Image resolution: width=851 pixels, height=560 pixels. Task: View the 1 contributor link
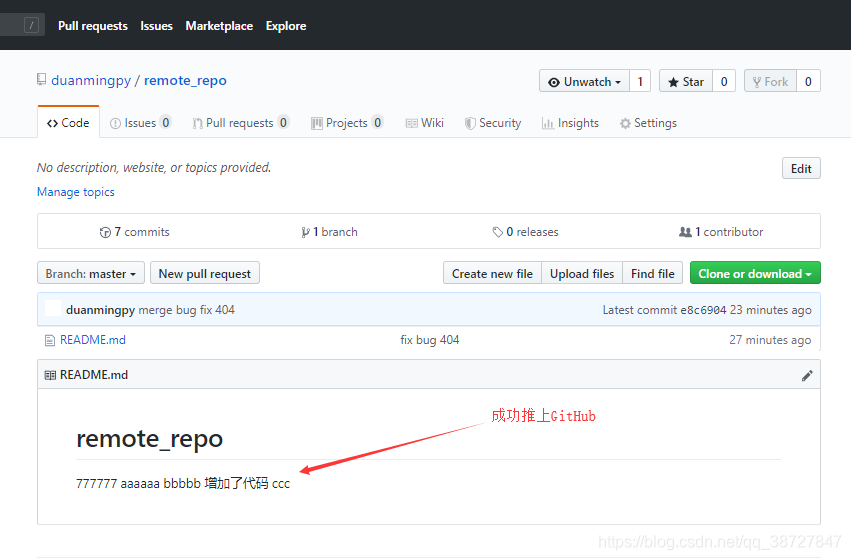[721, 232]
